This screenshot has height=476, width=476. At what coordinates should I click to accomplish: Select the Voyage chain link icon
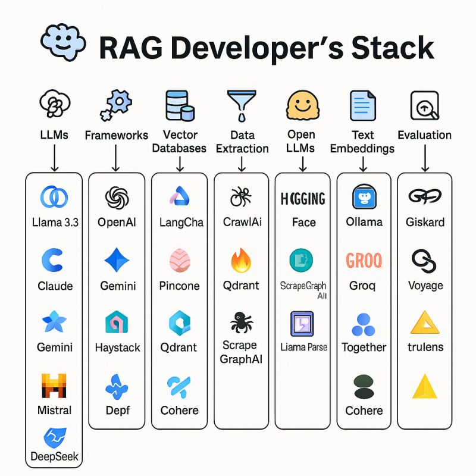click(x=424, y=261)
